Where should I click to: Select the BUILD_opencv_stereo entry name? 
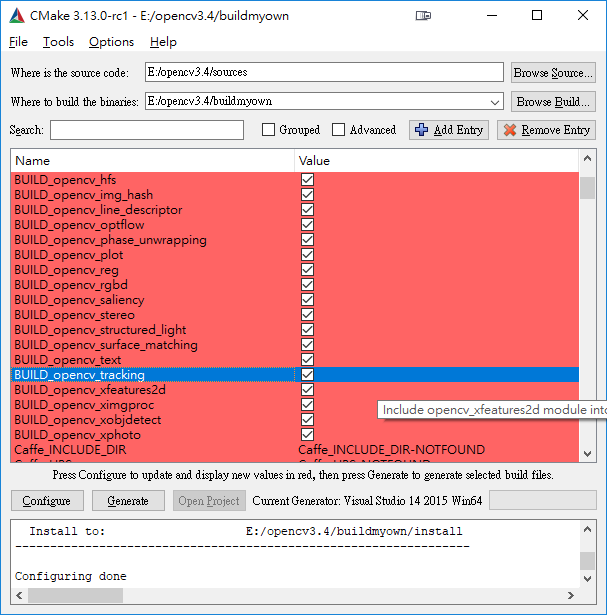point(75,315)
